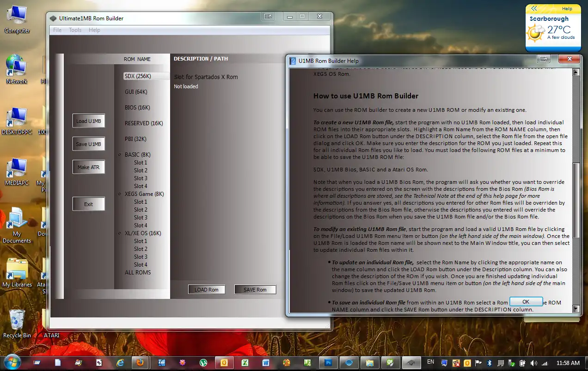Click Scarborough city name in weather gadget
The height and width of the screenshot is (371, 588).
pos(549,19)
